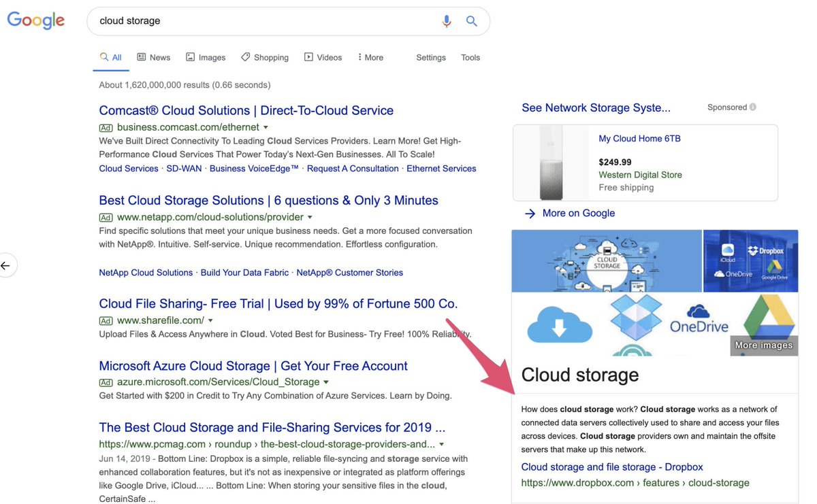Screen dimensions: 817x504
Task: Click Ad badge next to www.netapp.com
Action: pyautogui.click(x=106, y=218)
